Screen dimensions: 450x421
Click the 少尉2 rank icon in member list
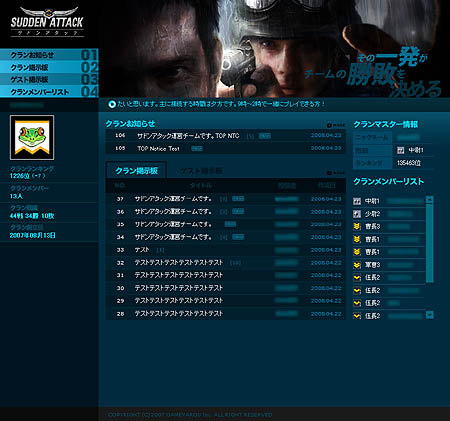[x=357, y=214]
